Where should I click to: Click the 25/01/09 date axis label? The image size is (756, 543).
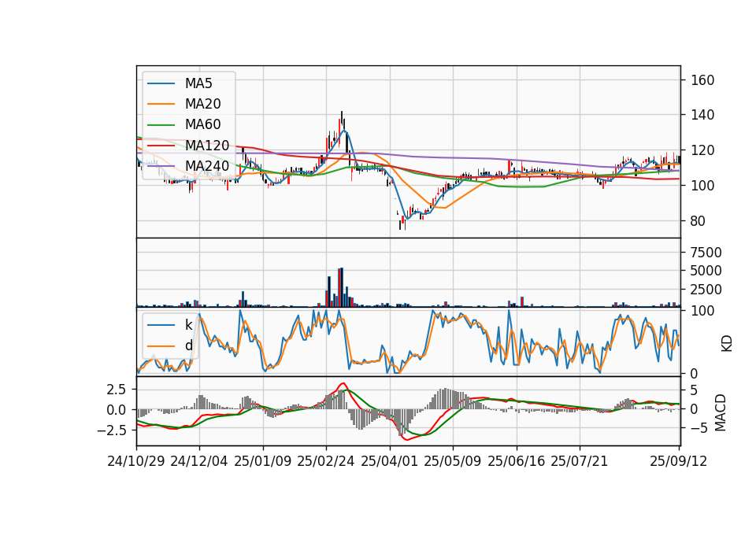[x=263, y=461]
